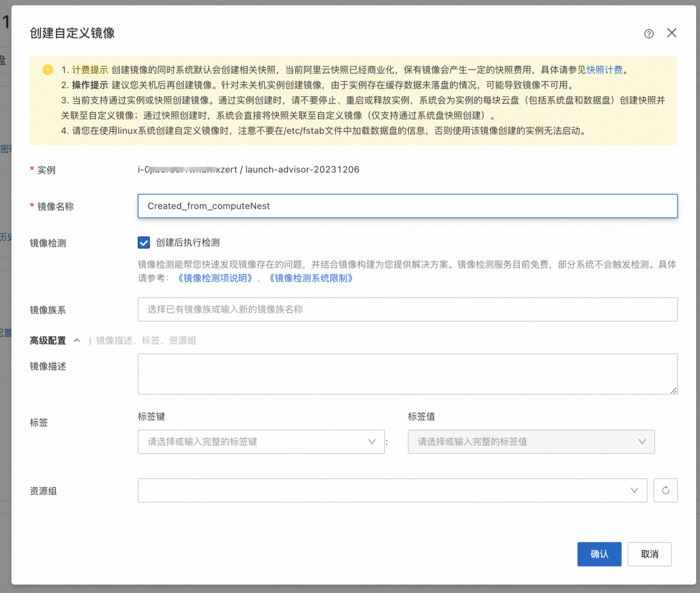This screenshot has width=700, height=593.
Task: Open the 快照计费 link
Action: [604, 70]
